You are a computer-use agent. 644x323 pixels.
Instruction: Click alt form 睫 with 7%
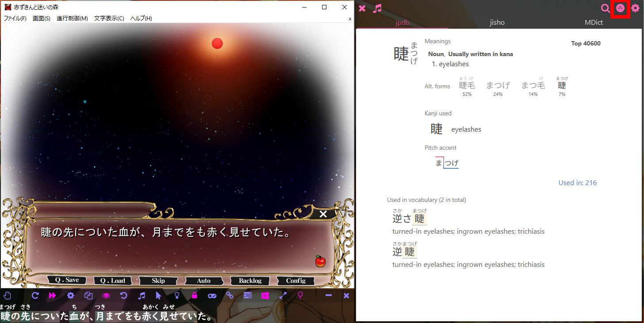pos(562,86)
